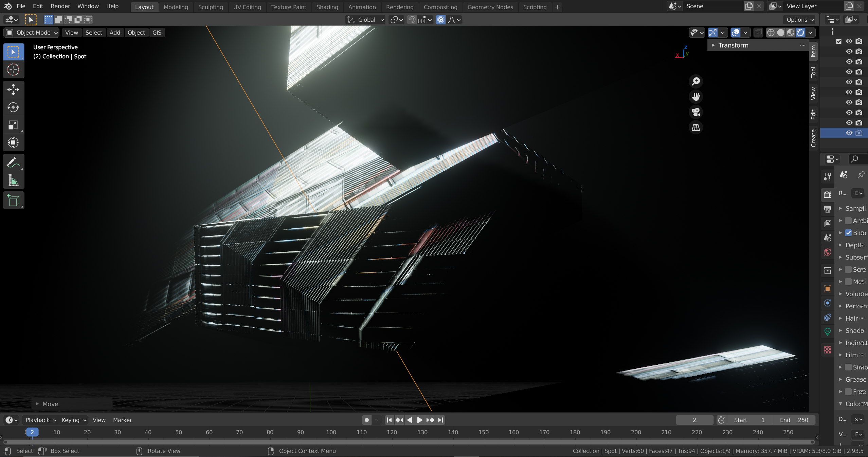
Task: Switch to orthographic/perspective grid icon
Action: point(696,128)
